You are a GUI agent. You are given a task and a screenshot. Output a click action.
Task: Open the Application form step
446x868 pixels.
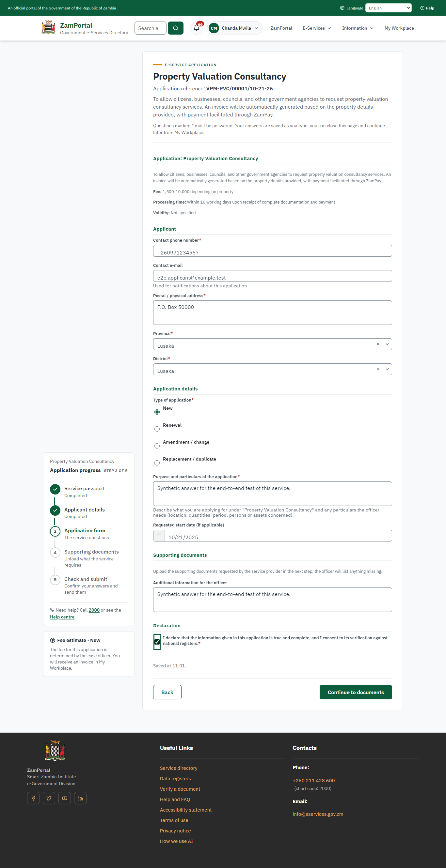pos(85,530)
